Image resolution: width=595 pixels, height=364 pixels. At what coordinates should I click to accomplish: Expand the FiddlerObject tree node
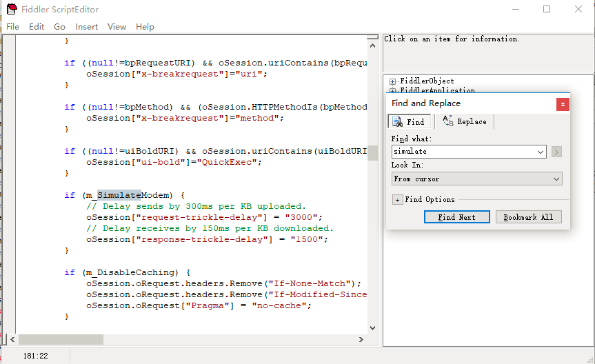[392, 81]
